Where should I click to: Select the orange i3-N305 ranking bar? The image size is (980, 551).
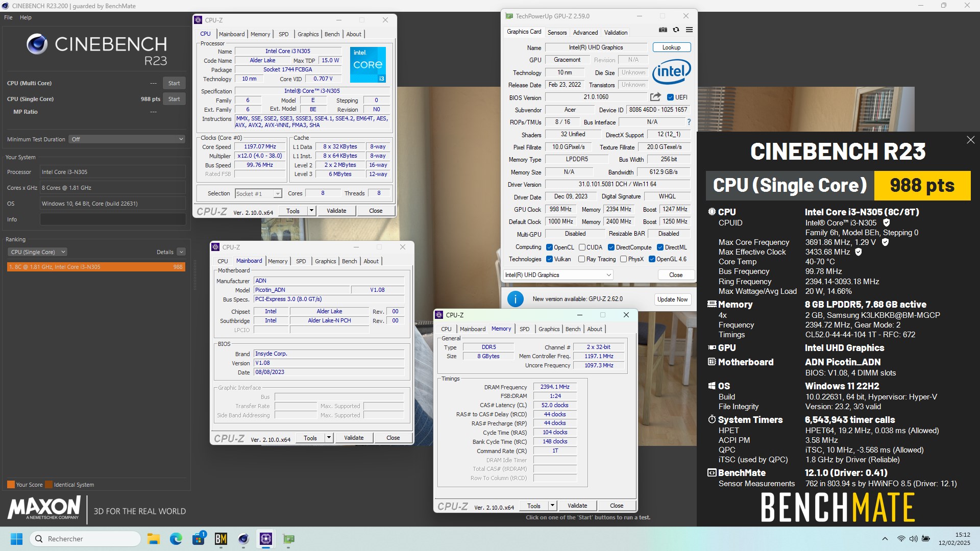click(96, 267)
